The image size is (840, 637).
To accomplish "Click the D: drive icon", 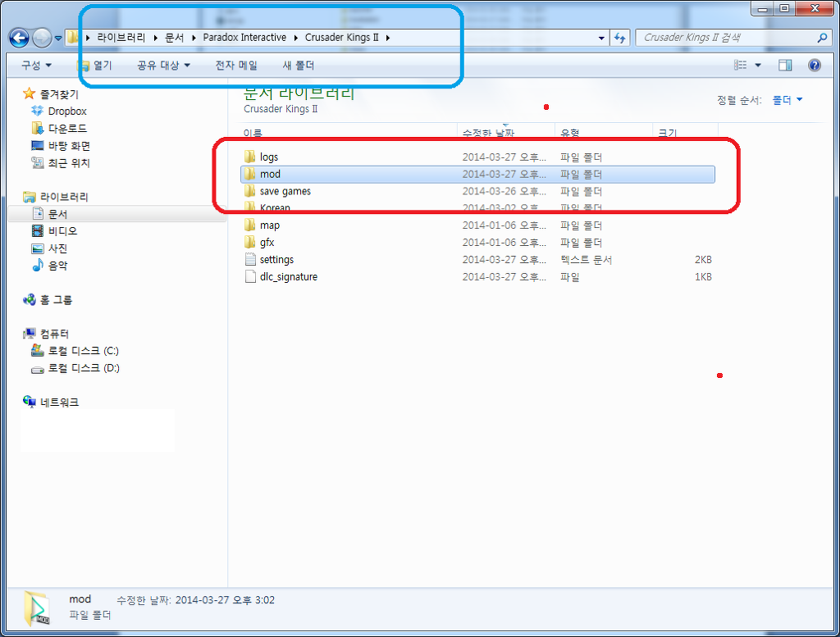I will pyautogui.click(x=37, y=370).
